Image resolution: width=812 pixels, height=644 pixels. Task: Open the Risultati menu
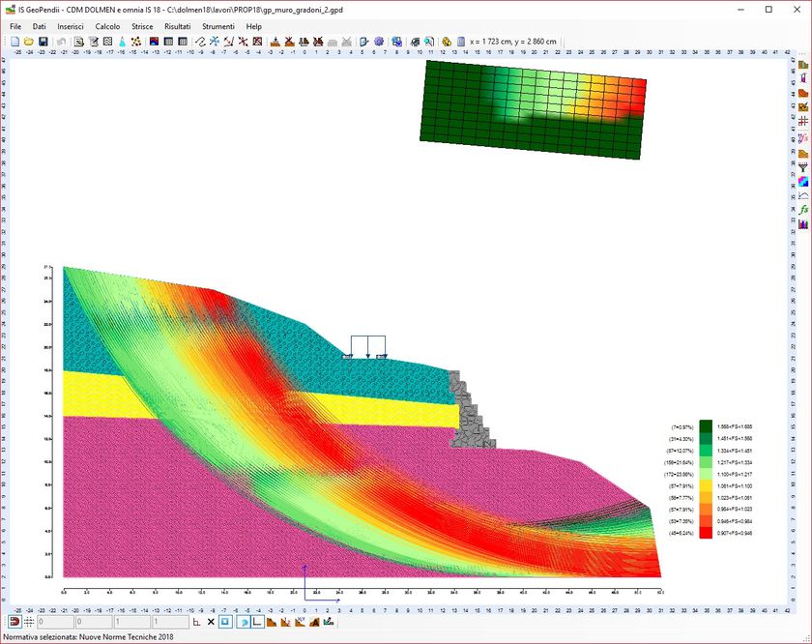178,26
